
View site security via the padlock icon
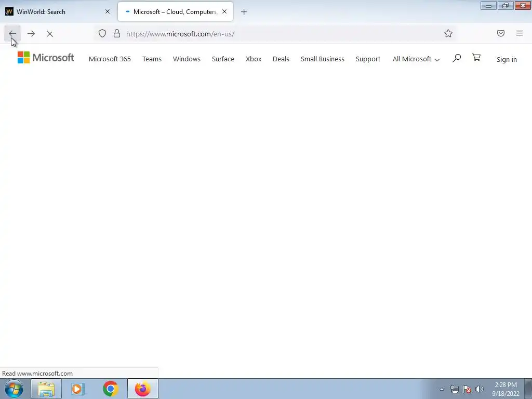pos(117,33)
